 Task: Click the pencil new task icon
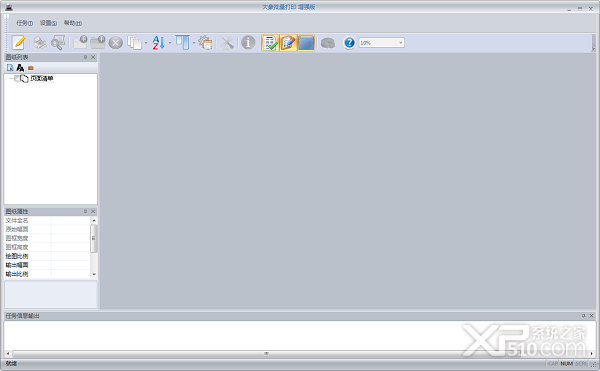[x=19, y=42]
